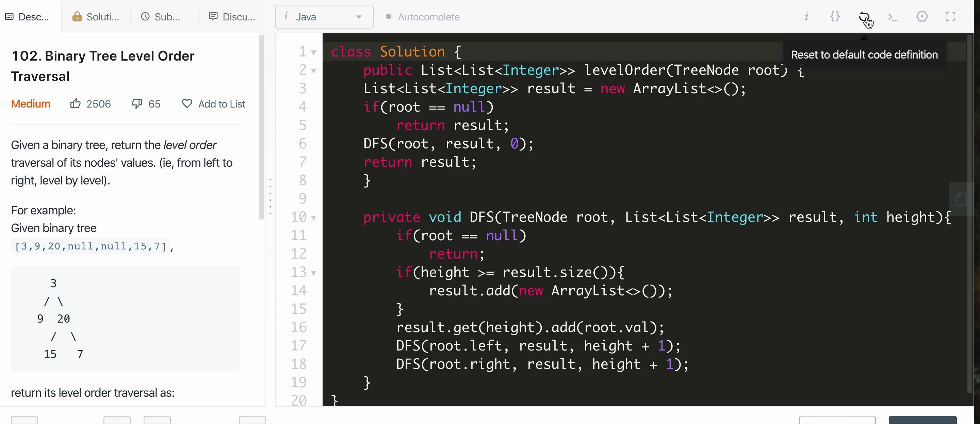980x424 pixels.
Task: Open the settings/info panel icon
Action: pos(807,16)
